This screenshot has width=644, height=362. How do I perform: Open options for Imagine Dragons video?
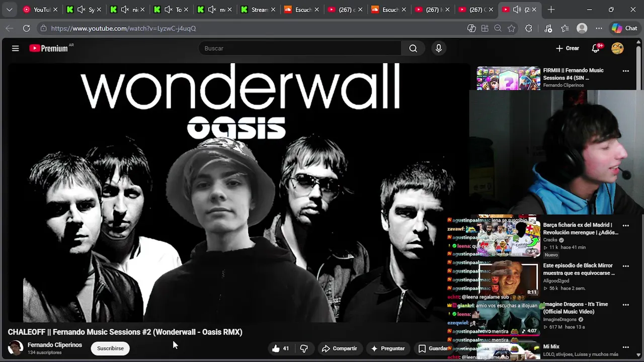click(626, 305)
